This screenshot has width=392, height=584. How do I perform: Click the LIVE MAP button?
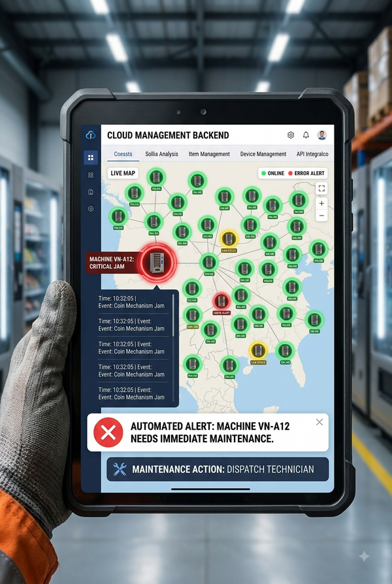123,173
